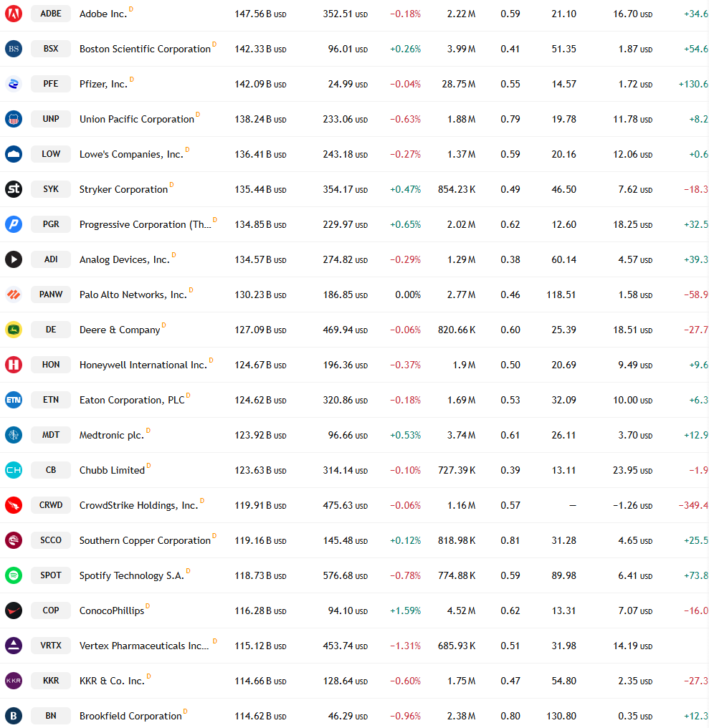
Task: Click the Progressive logo icon
Action: coord(14,224)
